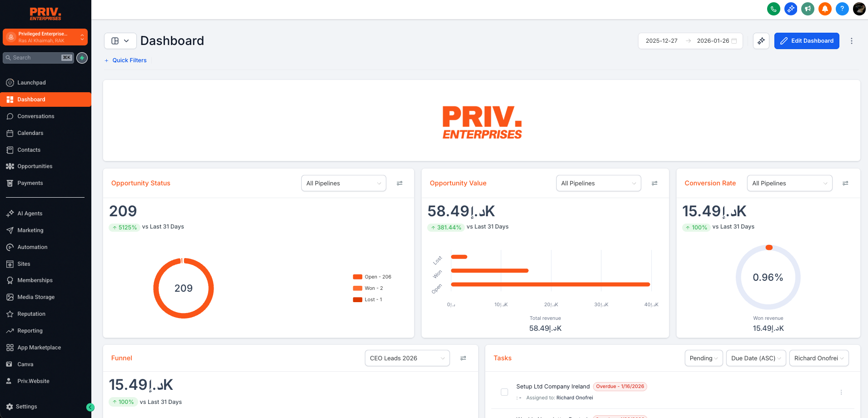The image size is (868, 418).
Task: Click the sidebar Search field
Action: point(38,58)
